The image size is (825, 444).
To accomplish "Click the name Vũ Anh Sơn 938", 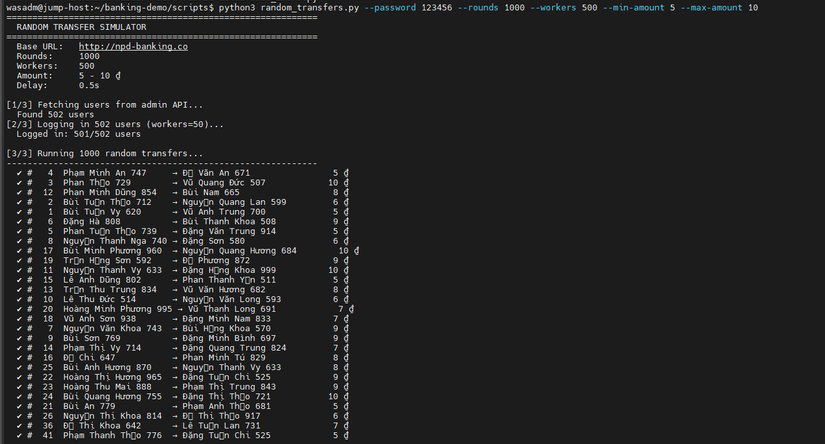I will click(99, 319).
